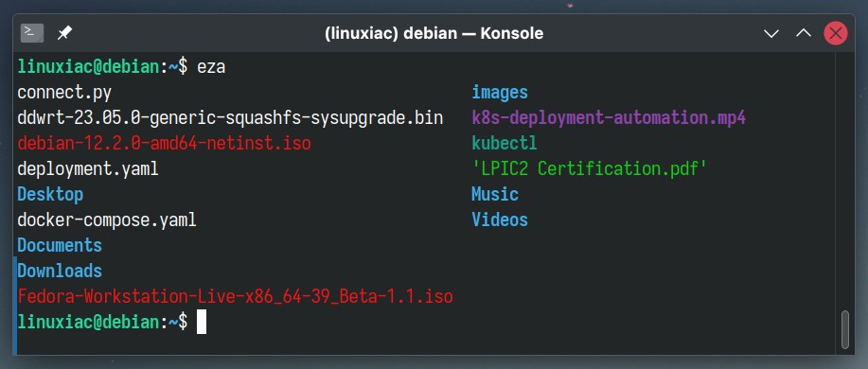Click the kubectl executable name

505,143
